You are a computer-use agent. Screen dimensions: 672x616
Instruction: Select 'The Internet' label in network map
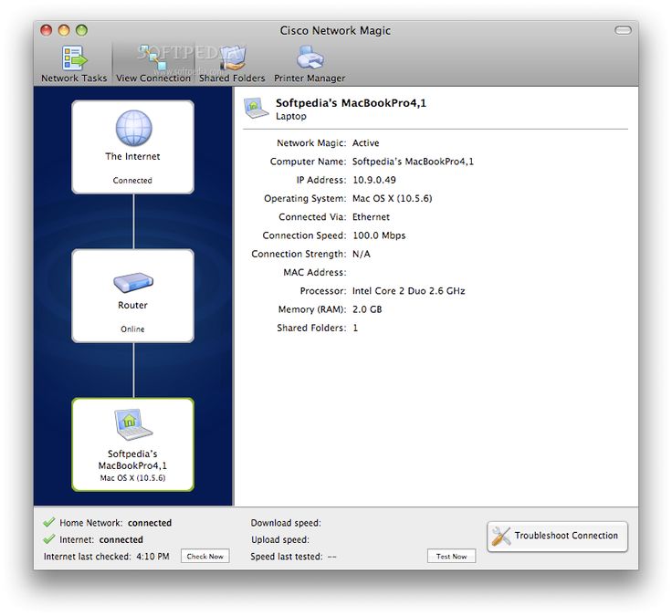pos(132,156)
